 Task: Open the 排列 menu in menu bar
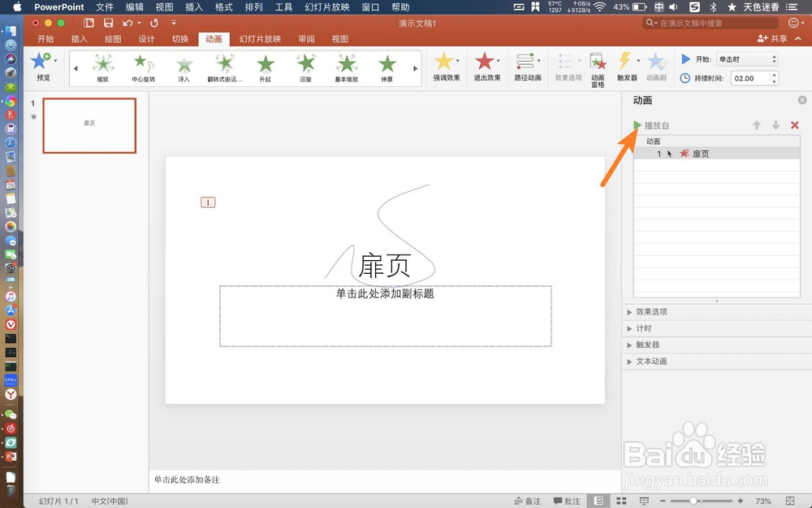coord(253,7)
